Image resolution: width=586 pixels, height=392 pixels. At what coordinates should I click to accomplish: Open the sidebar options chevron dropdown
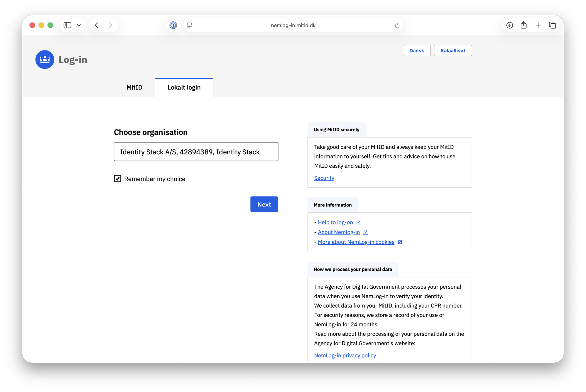79,25
